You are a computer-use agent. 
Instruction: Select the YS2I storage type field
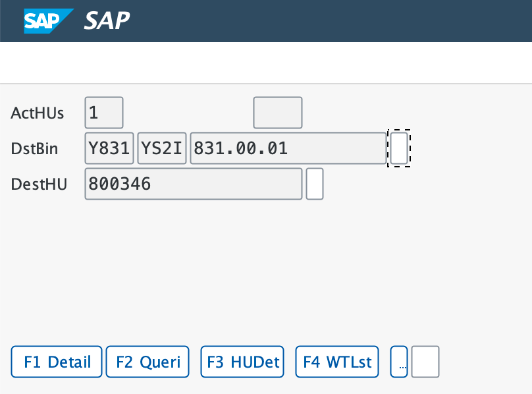[x=163, y=148]
